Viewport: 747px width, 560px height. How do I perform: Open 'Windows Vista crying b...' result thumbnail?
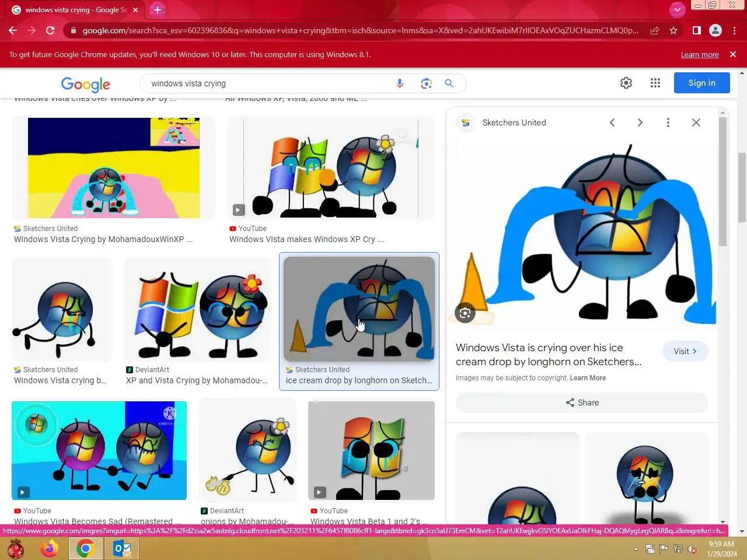(62, 309)
